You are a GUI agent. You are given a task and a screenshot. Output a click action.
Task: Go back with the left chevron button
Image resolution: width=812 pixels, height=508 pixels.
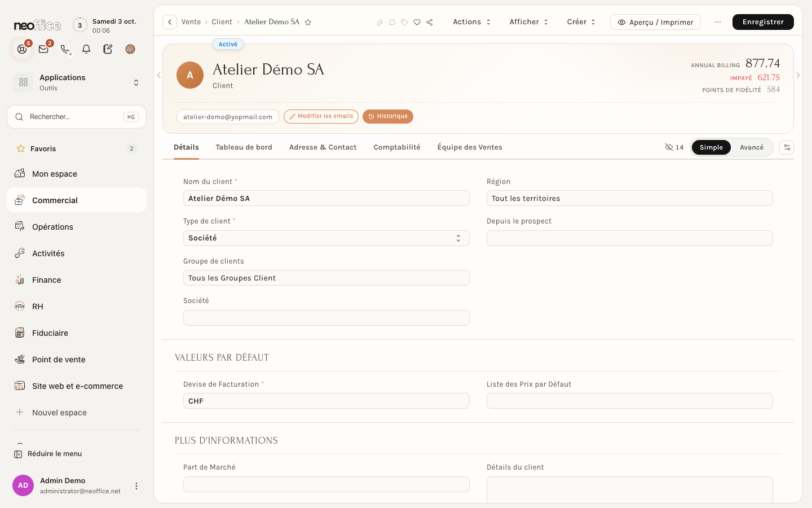point(170,22)
